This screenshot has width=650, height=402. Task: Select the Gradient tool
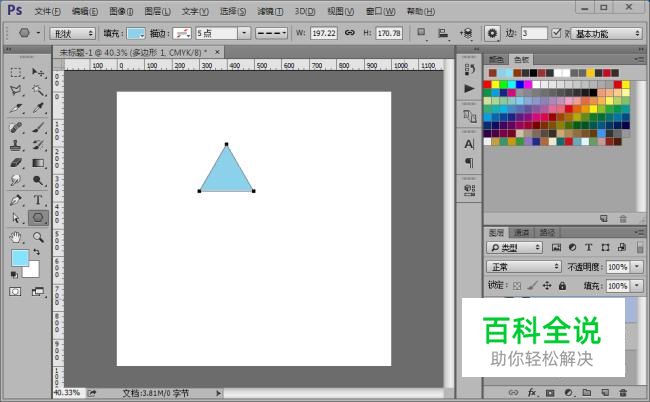coord(39,163)
